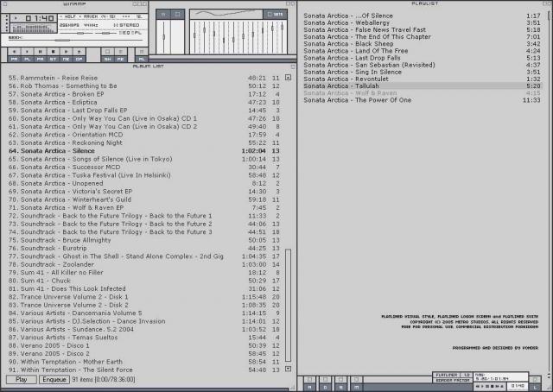Click the equalizer curve graph display
Image resolution: width=553 pixels, height=392 pixels.
pos(226,14)
